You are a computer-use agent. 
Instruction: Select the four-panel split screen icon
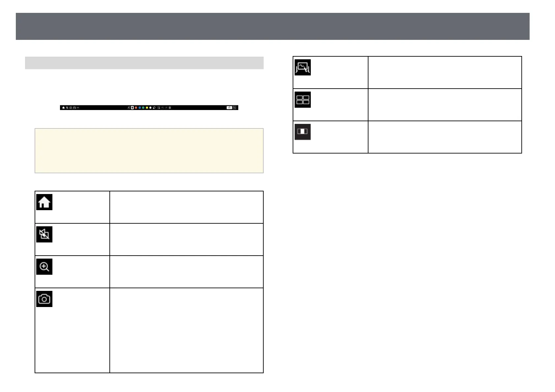click(x=303, y=99)
